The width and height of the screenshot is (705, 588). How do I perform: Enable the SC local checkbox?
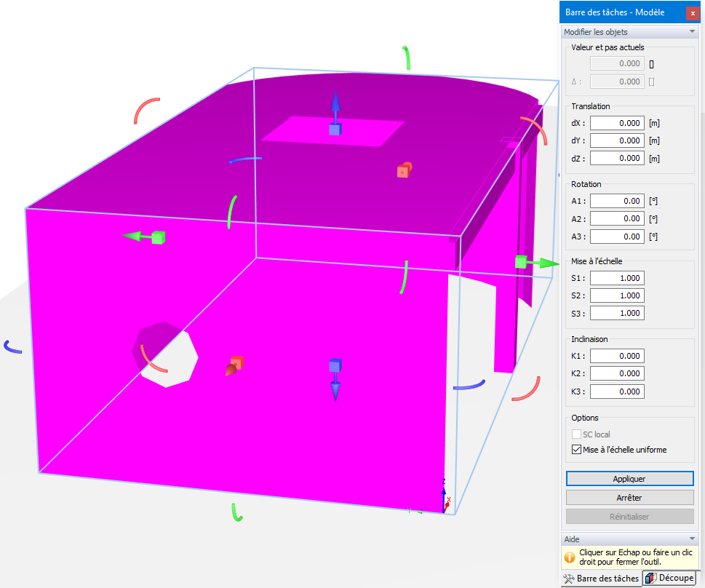coord(576,434)
